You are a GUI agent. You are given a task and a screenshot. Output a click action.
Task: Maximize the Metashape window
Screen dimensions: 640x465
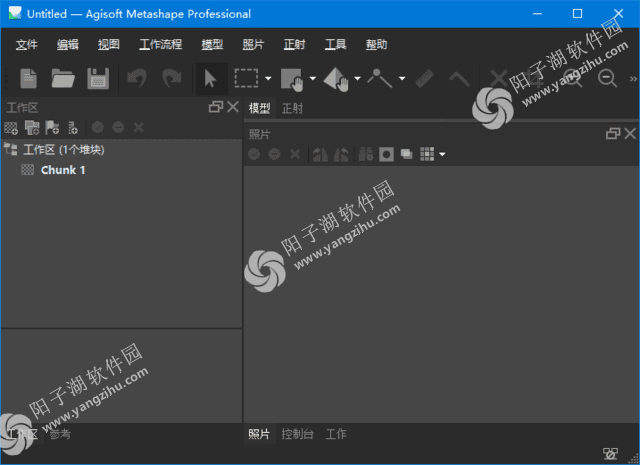[x=577, y=14]
